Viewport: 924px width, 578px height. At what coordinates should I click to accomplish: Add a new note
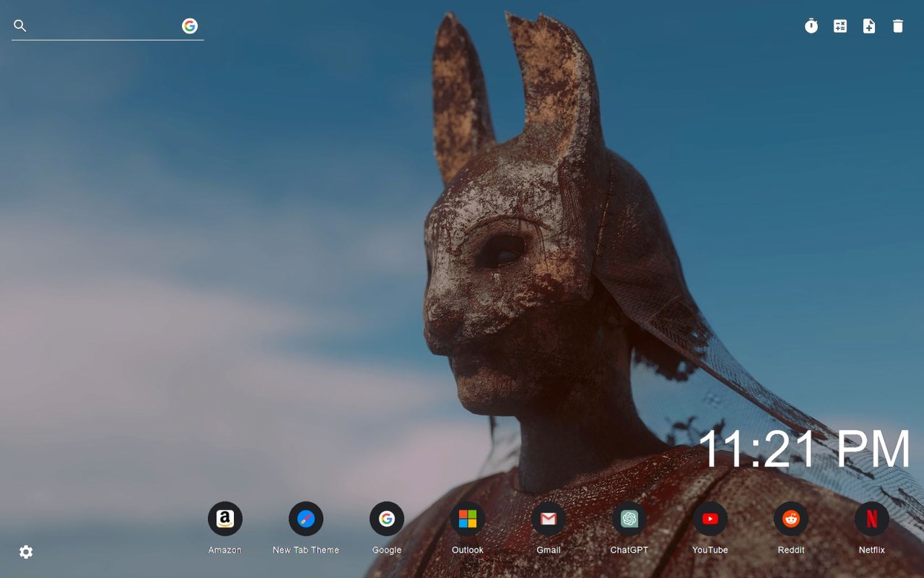coord(869,26)
